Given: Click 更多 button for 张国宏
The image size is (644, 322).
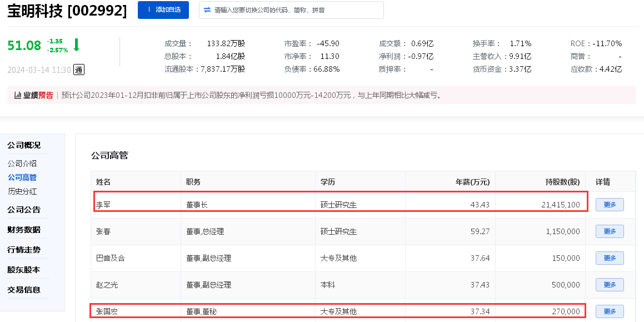Looking at the screenshot, I should [610, 311].
